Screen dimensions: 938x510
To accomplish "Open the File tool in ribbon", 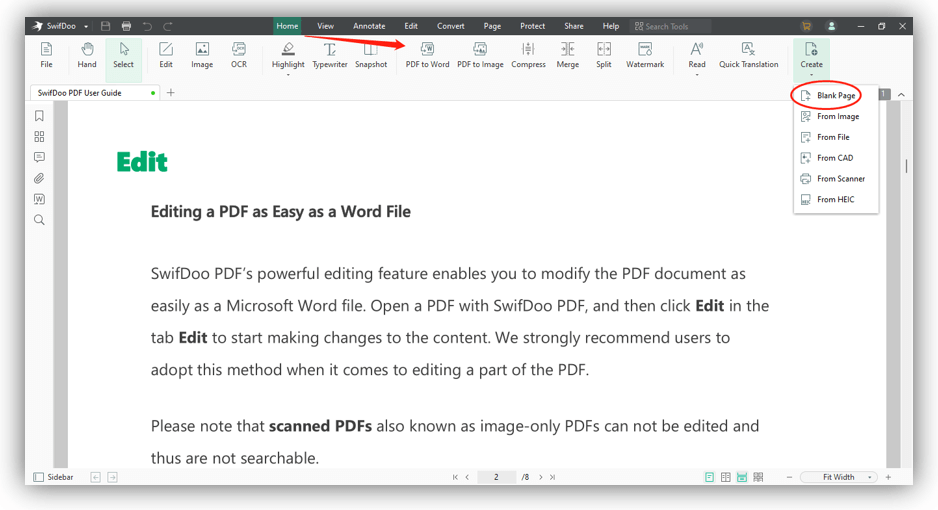I will [46, 56].
